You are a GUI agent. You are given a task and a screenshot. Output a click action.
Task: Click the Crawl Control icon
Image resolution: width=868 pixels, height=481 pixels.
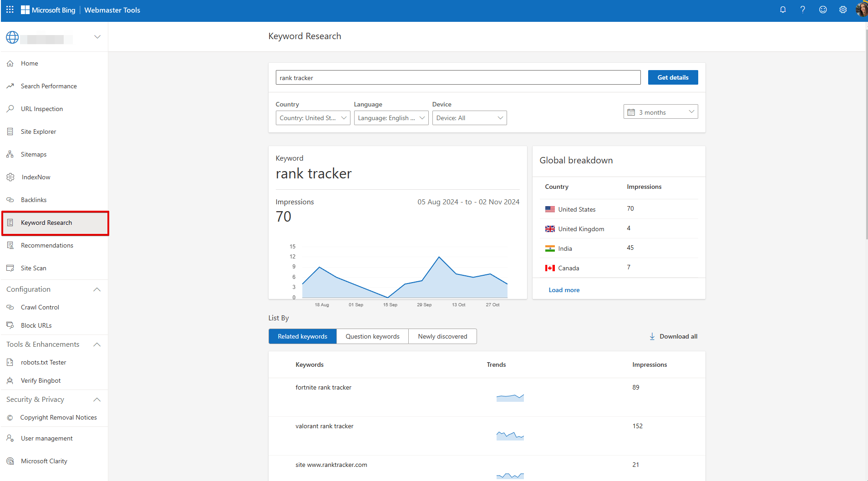(x=10, y=307)
